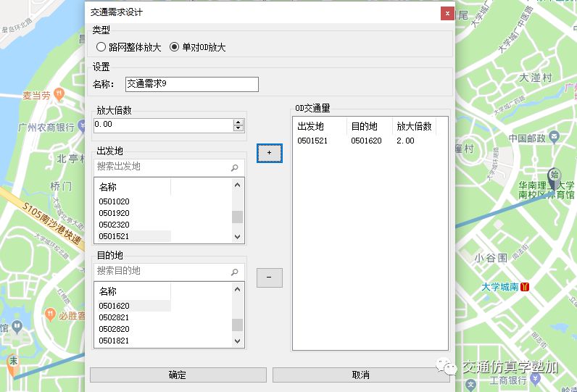Select the 路网整体放大 radio option
Screen dimensions: 577x392
[x=128, y=47]
